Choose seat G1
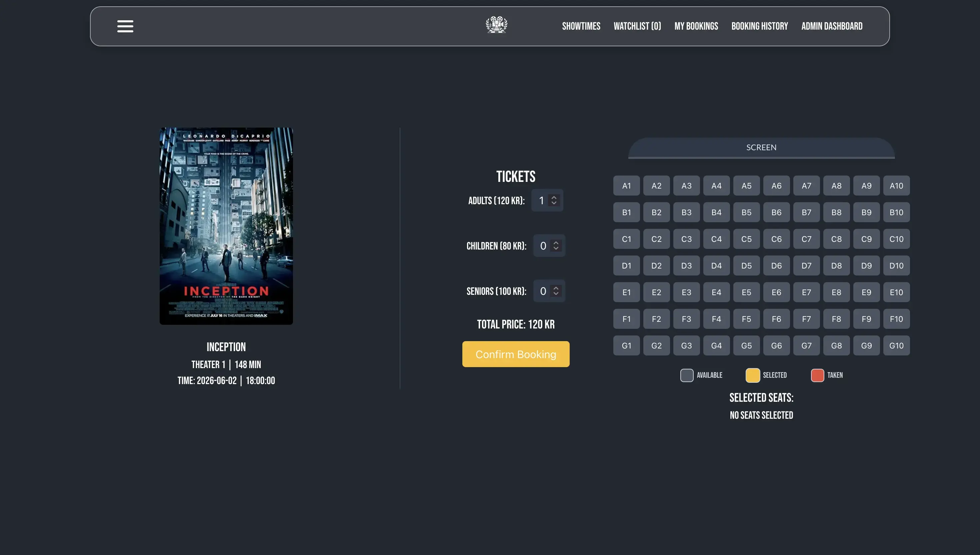 [626, 346]
